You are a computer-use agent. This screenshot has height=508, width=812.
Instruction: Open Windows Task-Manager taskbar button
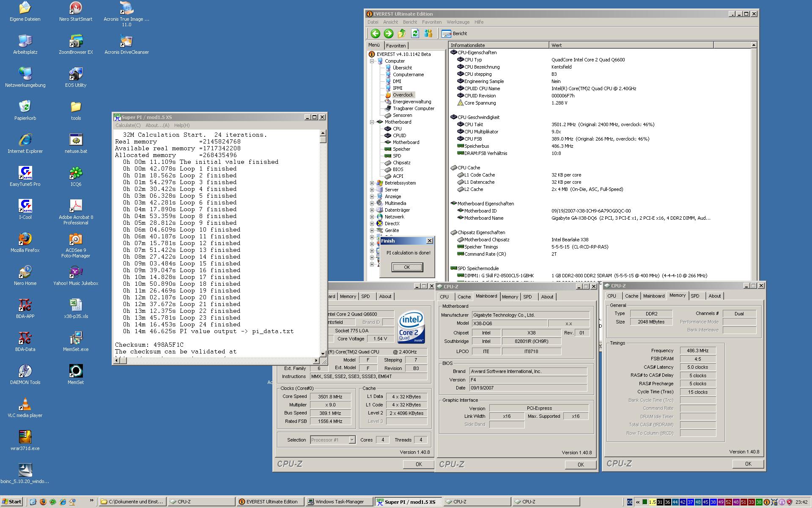pyautogui.click(x=340, y=502)
